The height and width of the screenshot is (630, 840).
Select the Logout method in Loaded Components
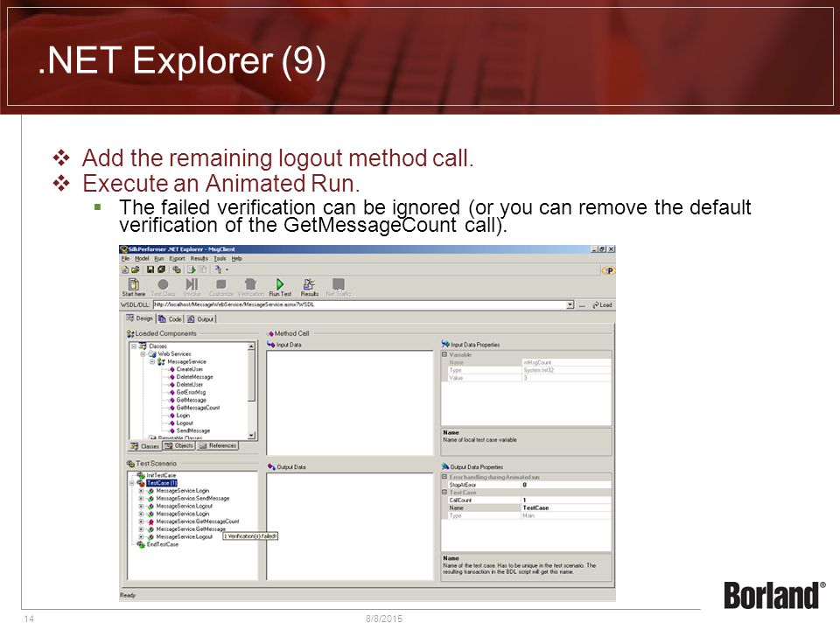pos(185,423)
